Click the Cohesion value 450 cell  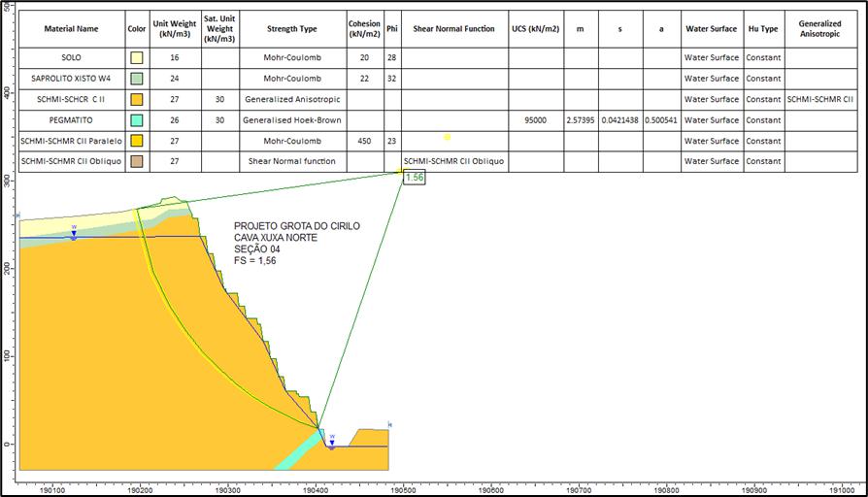(x=365, y=141)
